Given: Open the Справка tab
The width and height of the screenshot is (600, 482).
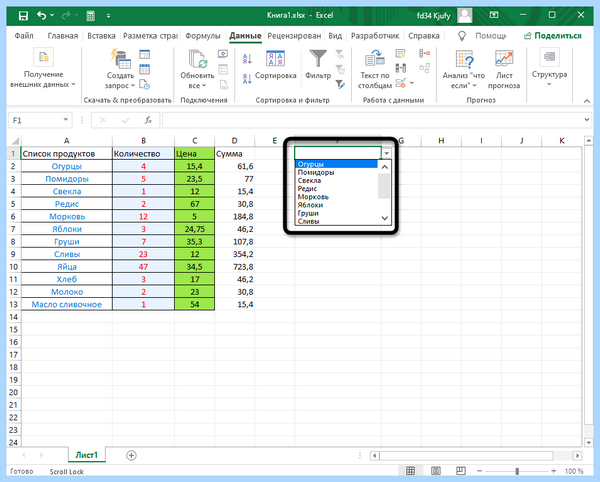Looking at the screenshot, I should (424, 36).
